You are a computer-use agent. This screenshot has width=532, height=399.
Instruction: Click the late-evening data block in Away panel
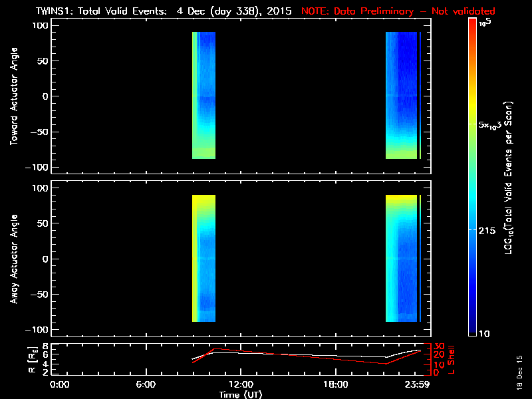[x=402, y=258]
